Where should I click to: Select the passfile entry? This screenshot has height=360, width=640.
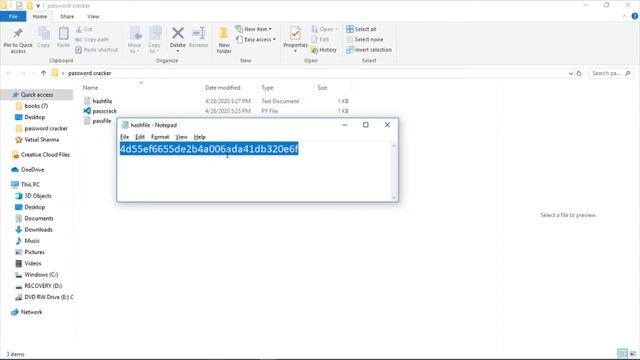tap(102, 121)
